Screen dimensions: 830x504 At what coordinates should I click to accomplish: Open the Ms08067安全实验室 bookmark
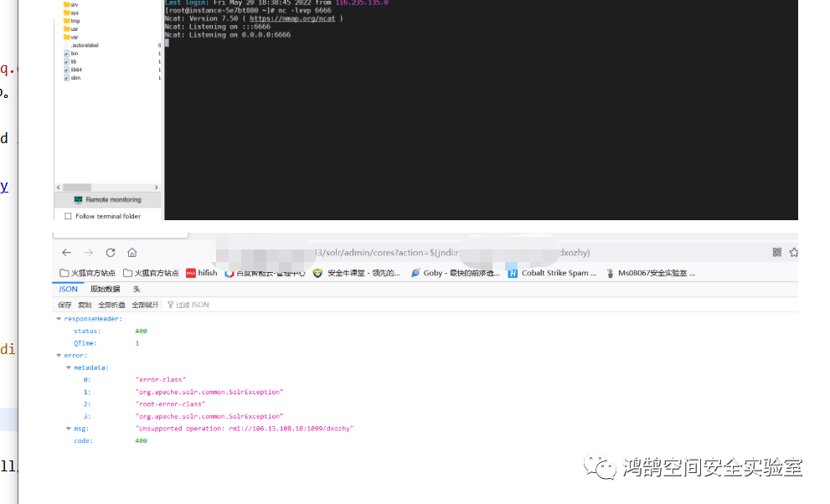click(651, 273)
